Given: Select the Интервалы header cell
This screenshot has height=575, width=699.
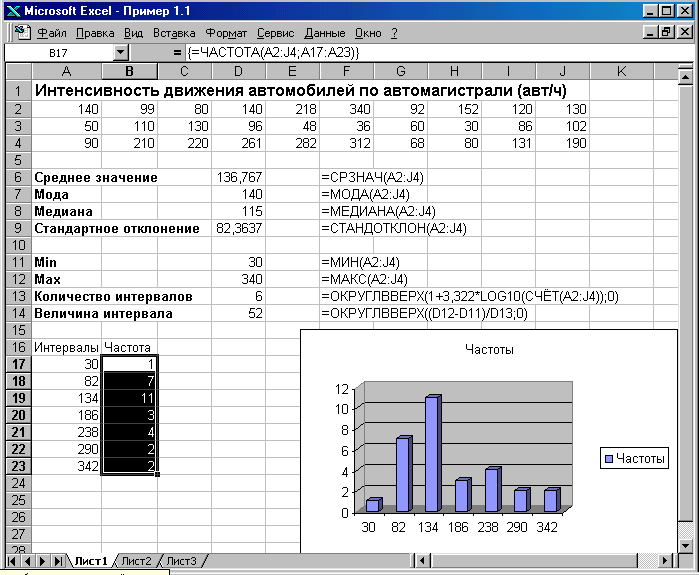Looking at the screenshot, I should pos(67,347).
